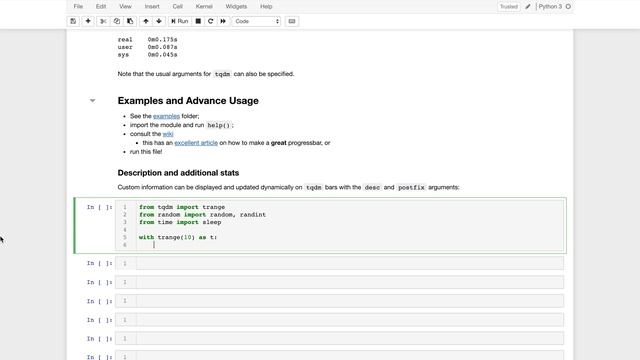Screen dimensions: 640x360
Task: Click inside the active trange code cell
Action: 339,226
